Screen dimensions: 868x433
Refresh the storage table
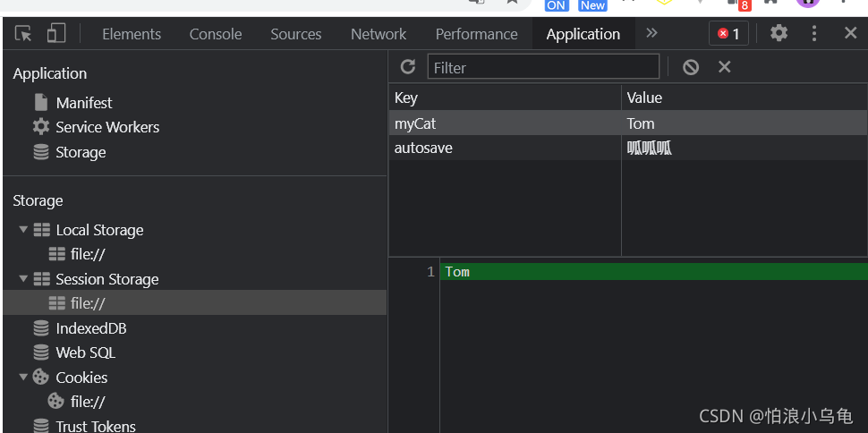coord(408,67)
